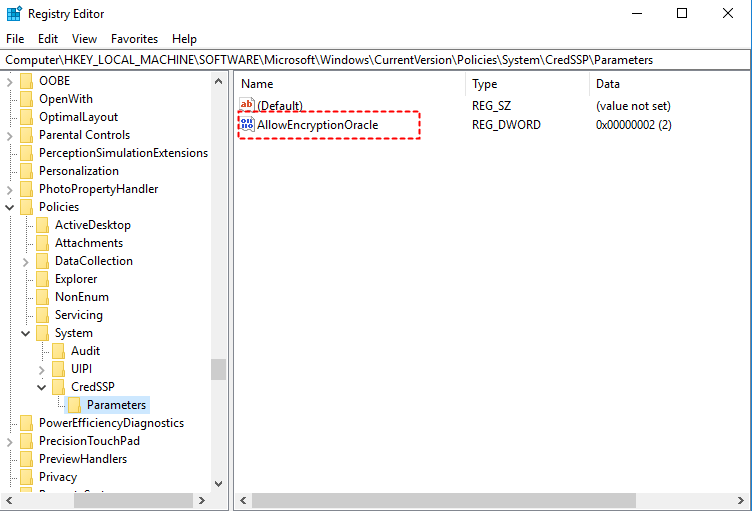
Task: Click the tree pane scroll right arrow
Action: (202, 500)
